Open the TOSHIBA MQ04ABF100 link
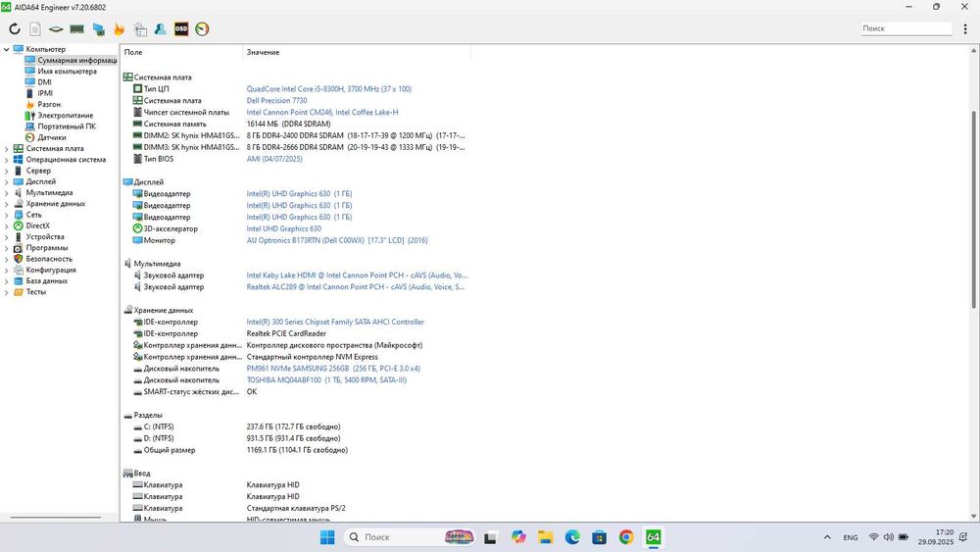980x552 pixels. [x=326, y=380]
